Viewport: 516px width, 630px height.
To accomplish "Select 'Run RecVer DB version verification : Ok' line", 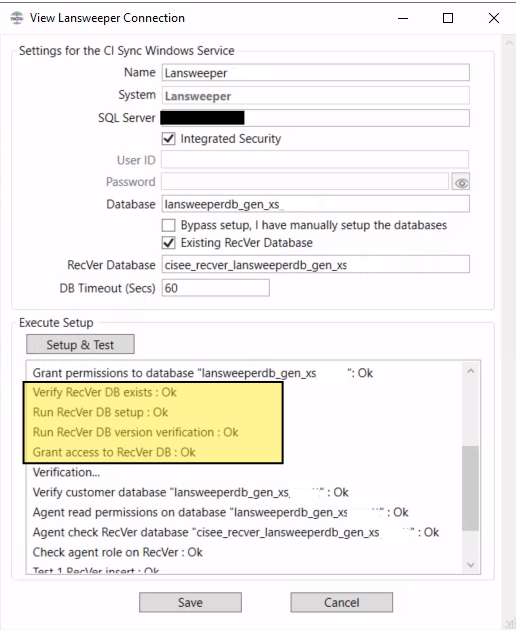I will pos(135,432).
